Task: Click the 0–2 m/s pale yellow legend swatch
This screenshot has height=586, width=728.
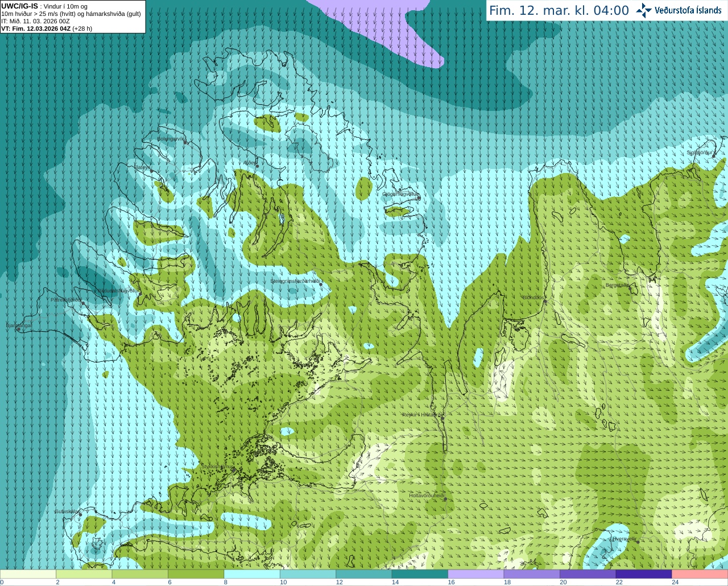Action: tap(28, 574)
